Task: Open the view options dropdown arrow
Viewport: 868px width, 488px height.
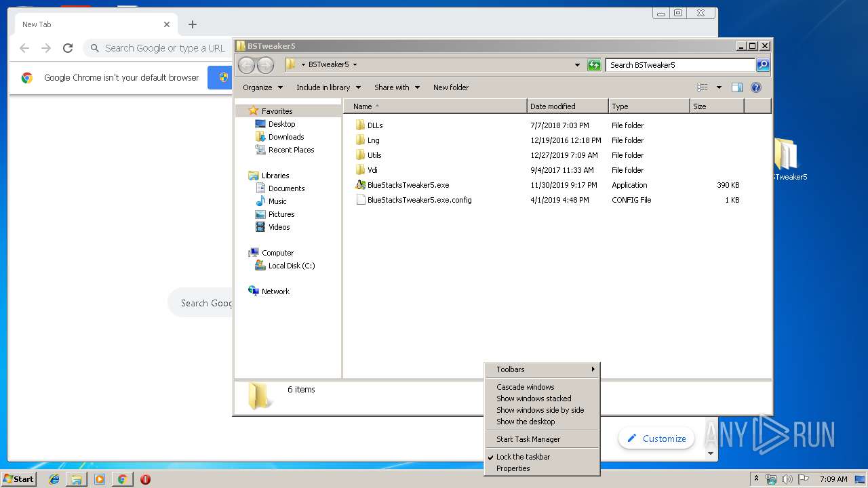Action: click(719, 87)
